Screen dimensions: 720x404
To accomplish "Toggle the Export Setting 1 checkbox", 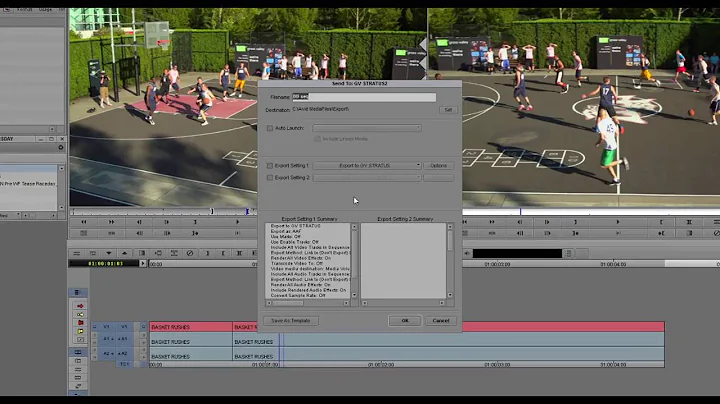I will (x=270, y=165).
